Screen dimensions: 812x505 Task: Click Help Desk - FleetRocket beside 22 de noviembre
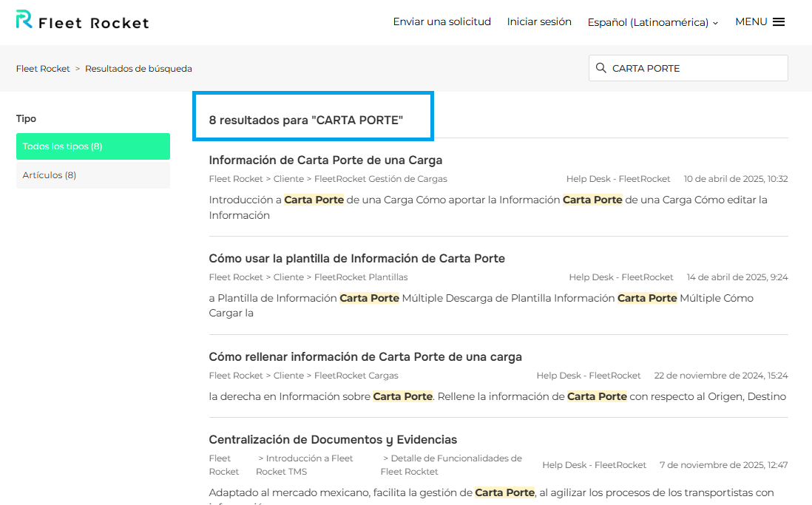588,376
